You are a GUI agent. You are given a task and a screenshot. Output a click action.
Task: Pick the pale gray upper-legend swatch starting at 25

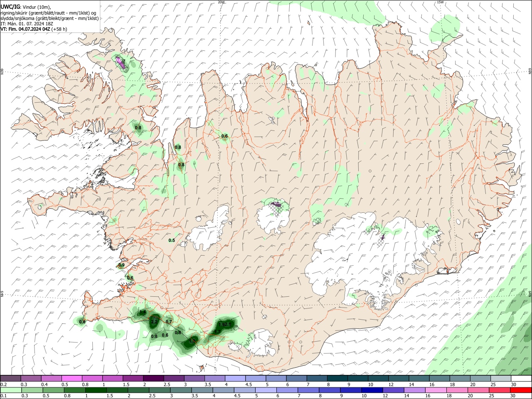pos(501,378)
